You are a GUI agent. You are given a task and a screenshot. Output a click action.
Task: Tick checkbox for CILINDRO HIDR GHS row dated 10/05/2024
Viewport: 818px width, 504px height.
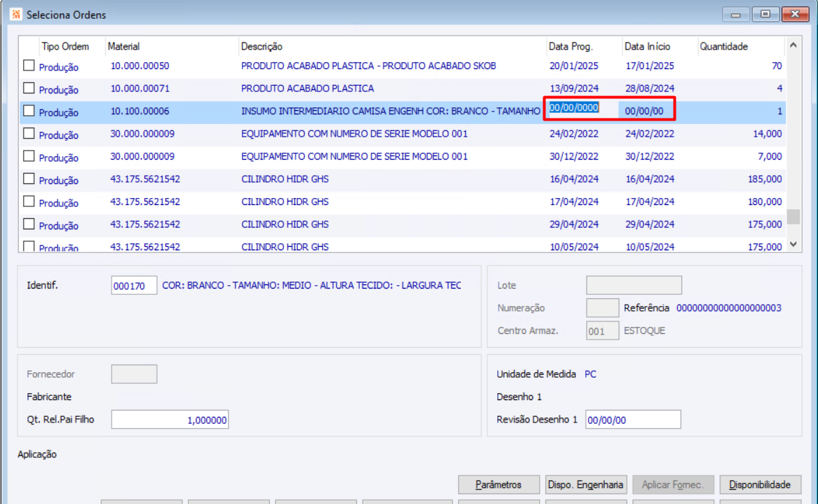(x=29, y=246)
